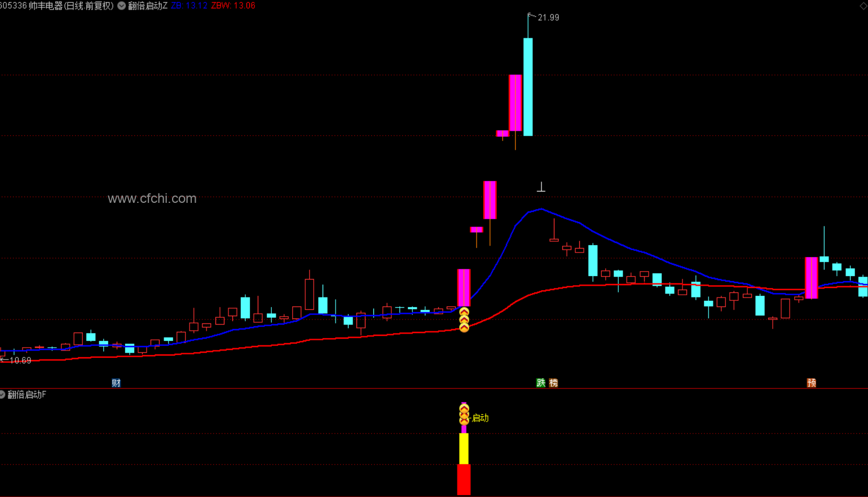Click the 10.69 low price label
This screenshot has width=868, height=497.
click(x=20, y=361)
